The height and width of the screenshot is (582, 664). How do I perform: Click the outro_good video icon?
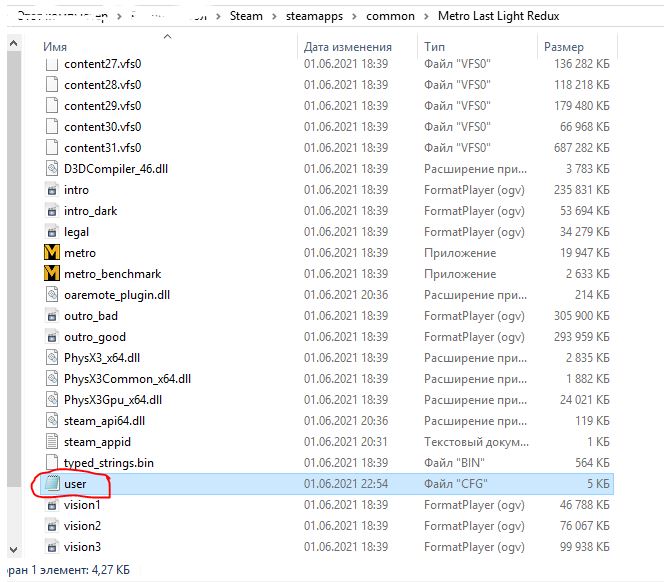click(52, 337)
